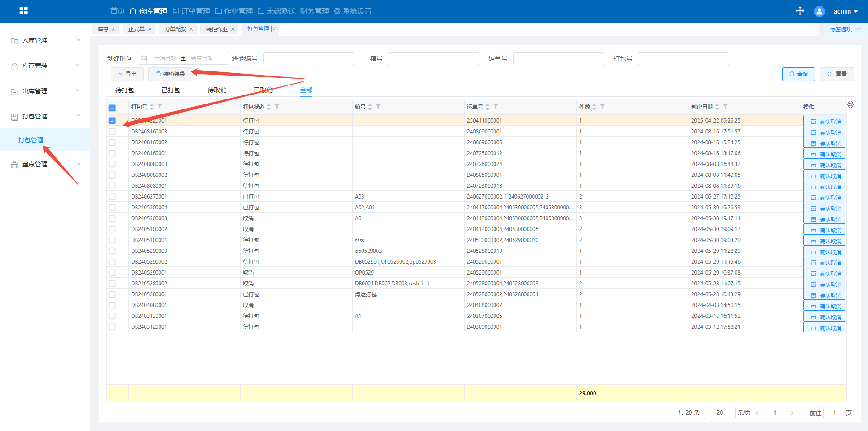Click the admin user avatar icon
Image resolution: width=868 pixels, height=431 pixels.
coord(819,11)
